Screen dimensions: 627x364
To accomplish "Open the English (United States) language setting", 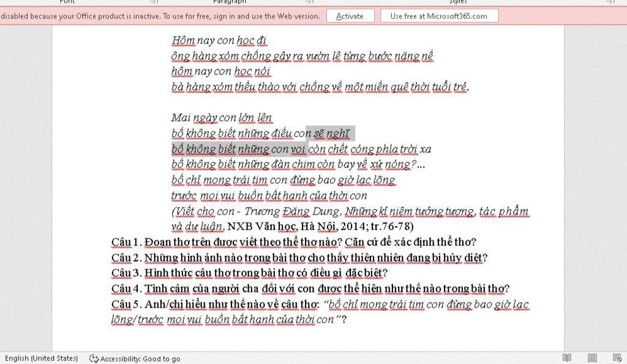I will click(41, 358).
